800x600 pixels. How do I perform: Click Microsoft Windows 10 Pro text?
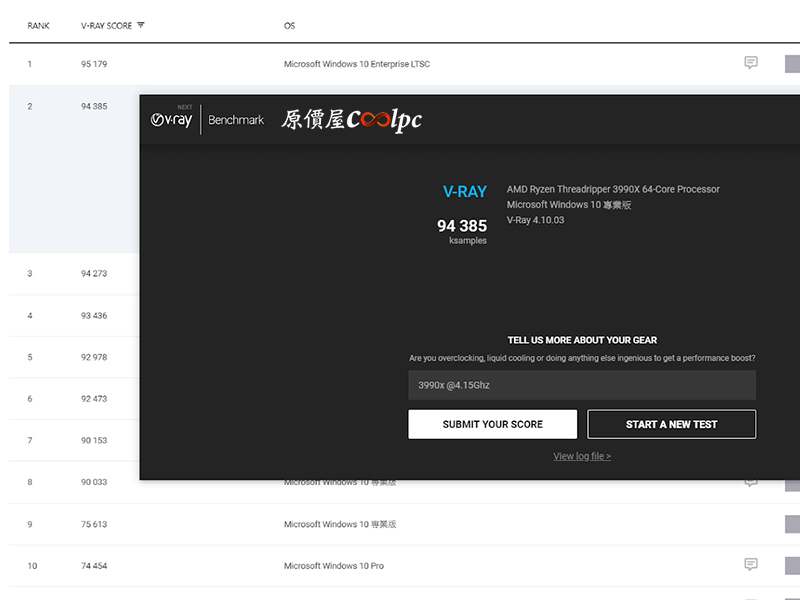(334, 566)
